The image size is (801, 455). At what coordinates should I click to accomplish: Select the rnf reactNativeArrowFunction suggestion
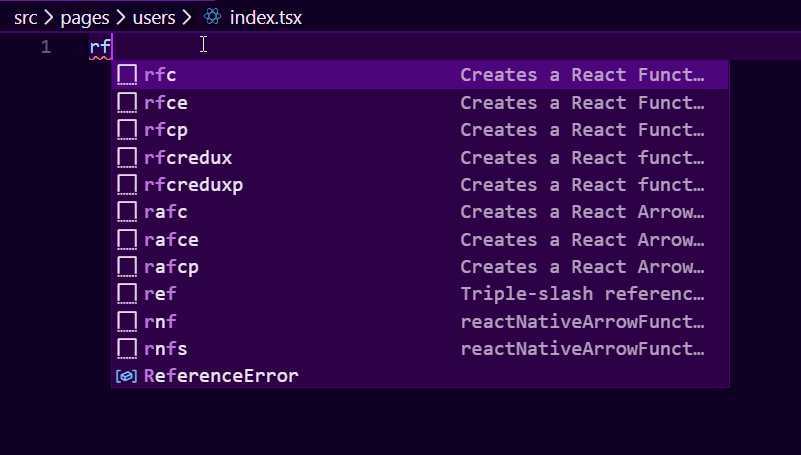click(x=160, y=322)
